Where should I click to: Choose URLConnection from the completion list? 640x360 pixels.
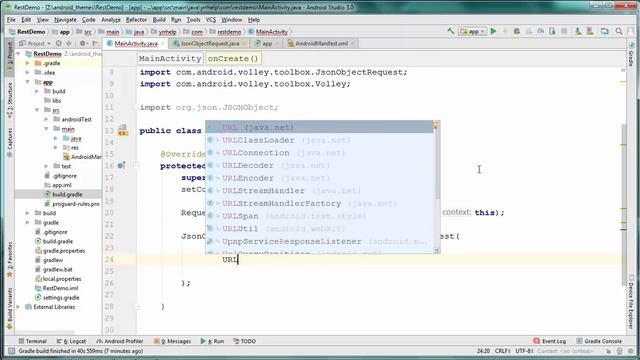[319, 153]
